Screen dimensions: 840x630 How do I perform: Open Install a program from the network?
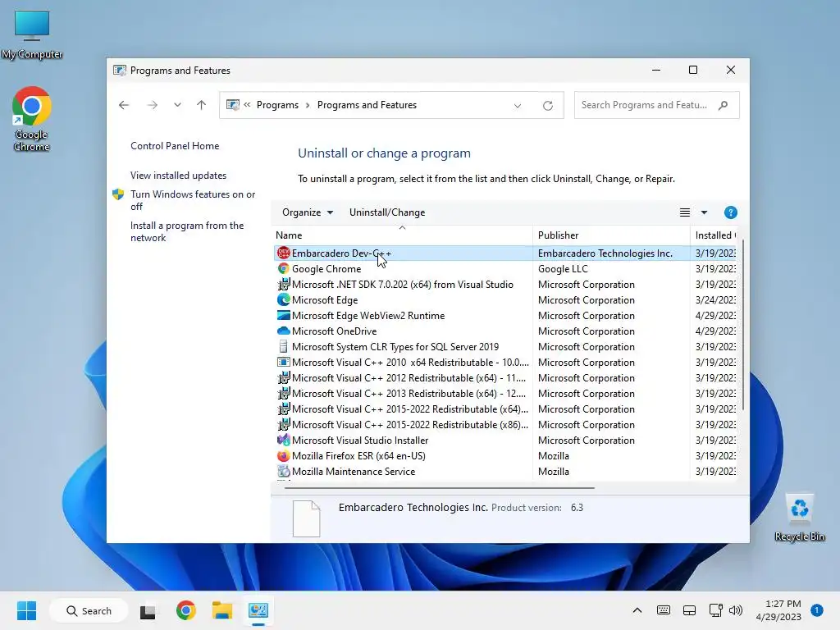[x=187, y=231]
